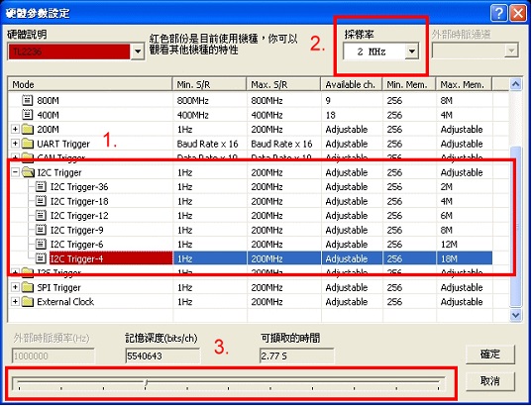Click the I2C Trigger-12 mode icon
Image resolution: width=532 pixels, height=406 pixels.
41,216
